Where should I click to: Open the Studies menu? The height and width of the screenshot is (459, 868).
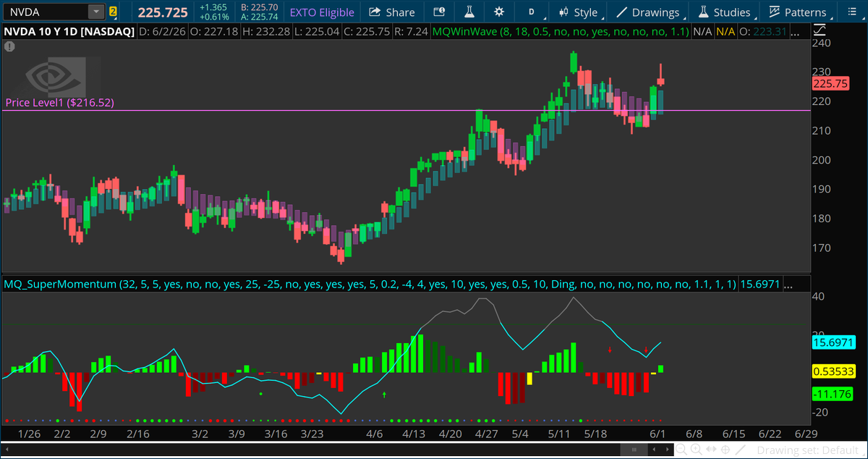click(x=724, y=12)
